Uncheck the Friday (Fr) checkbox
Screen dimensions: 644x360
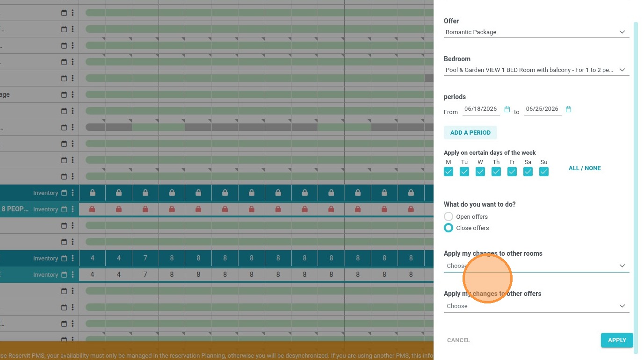point(512,172)
